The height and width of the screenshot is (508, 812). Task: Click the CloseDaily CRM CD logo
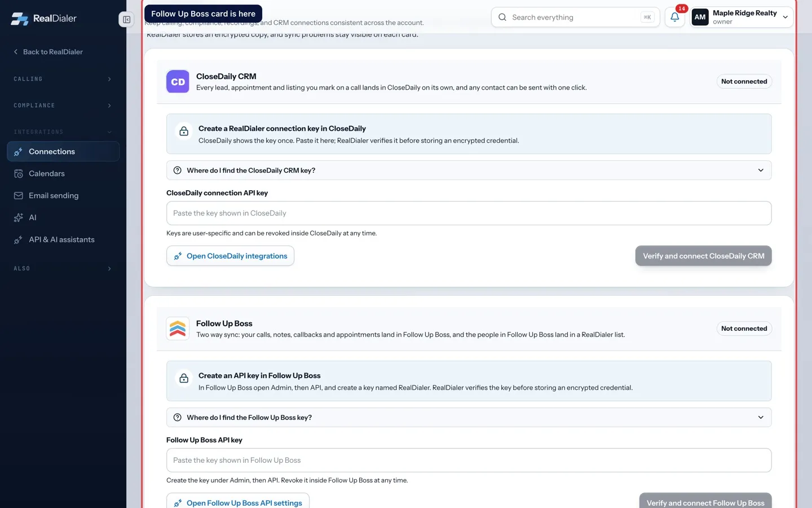coord(178,82)
